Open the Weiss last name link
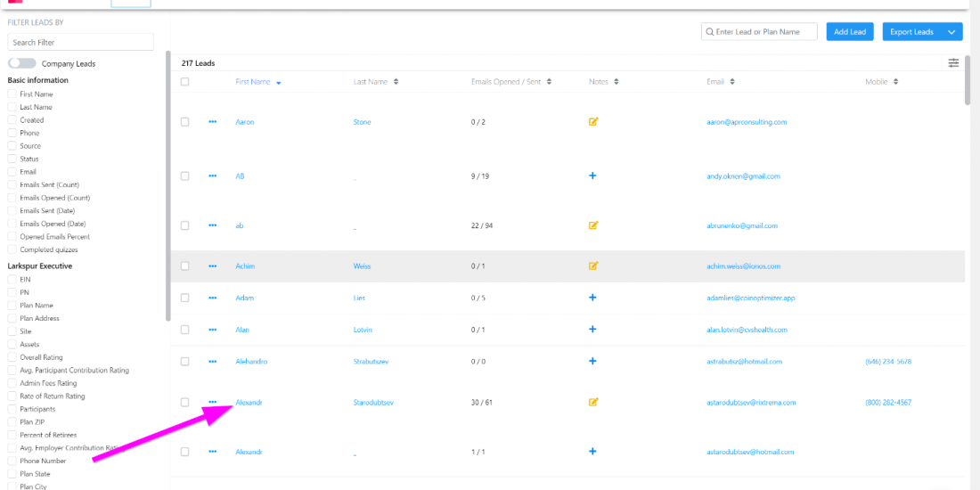The image size is (980, 490). (362, 265)
